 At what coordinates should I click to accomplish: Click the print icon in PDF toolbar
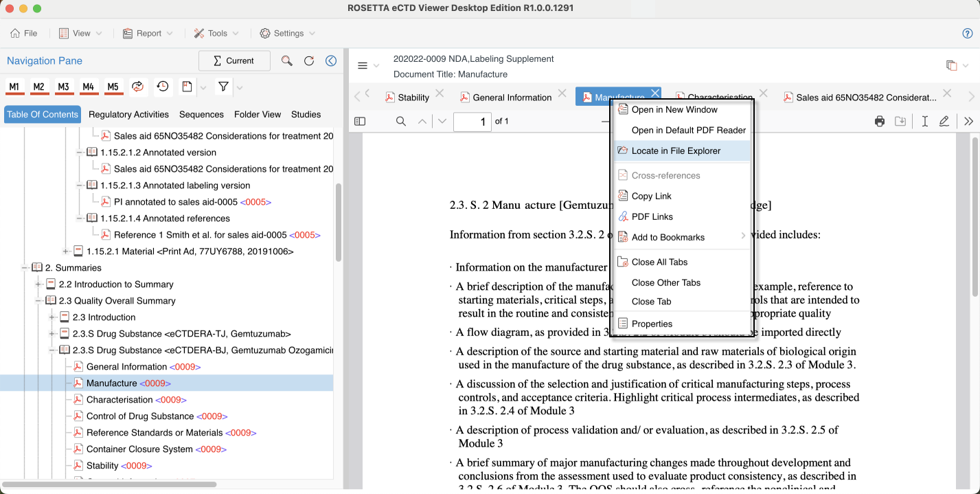point(880,122)
